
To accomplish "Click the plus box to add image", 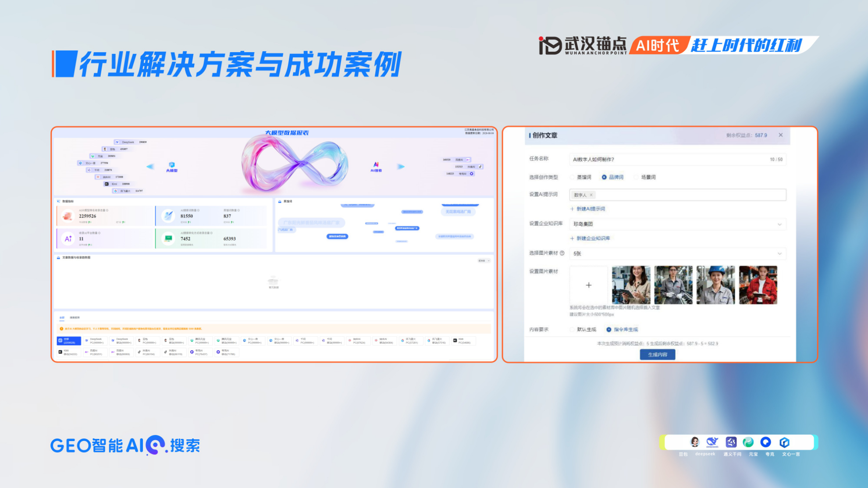I will tap(589, 285).
